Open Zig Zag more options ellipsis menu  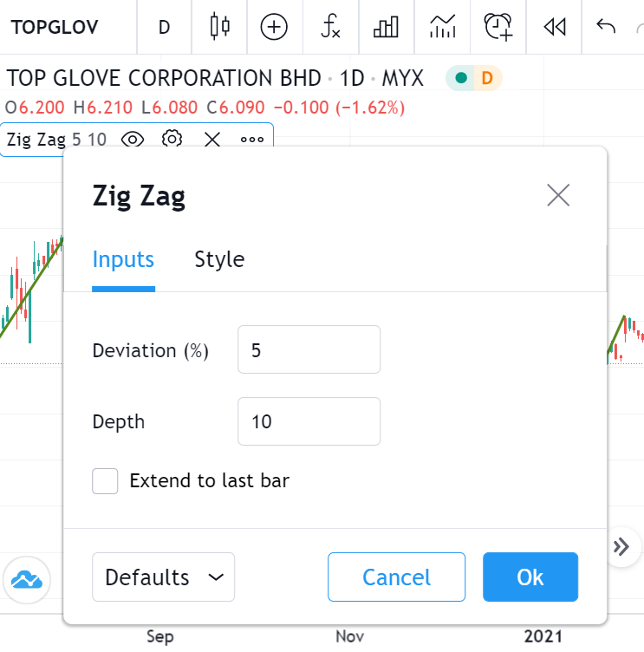click(x=252, y=139)
